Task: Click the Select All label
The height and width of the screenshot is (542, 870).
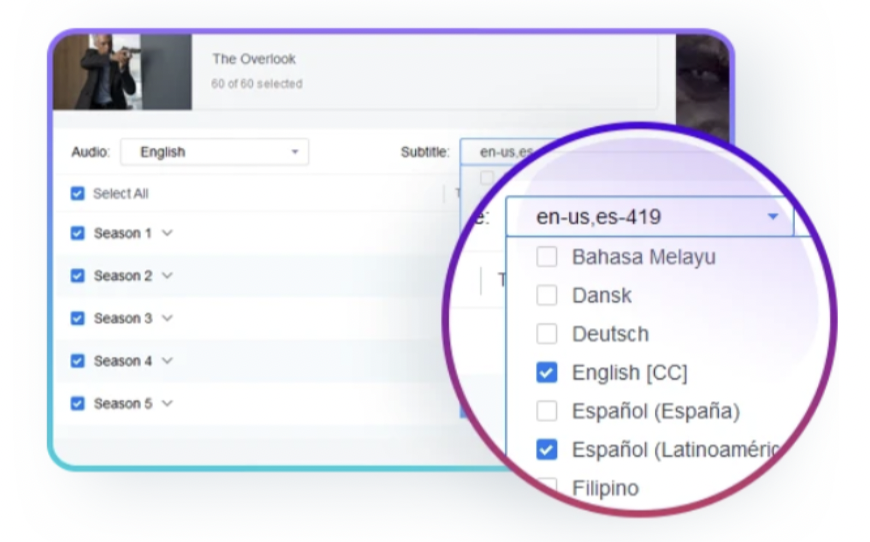Action: coord(120,194)
